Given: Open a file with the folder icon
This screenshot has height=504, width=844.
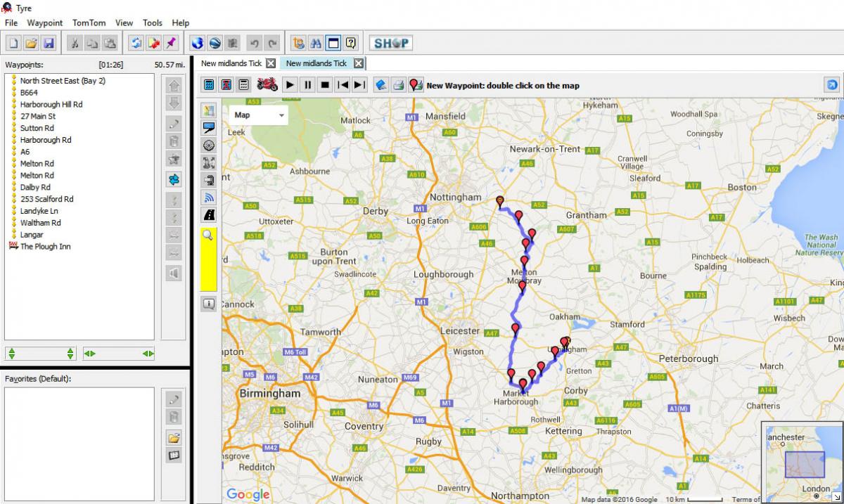Looking at the screenshot, I should [31, 43].
